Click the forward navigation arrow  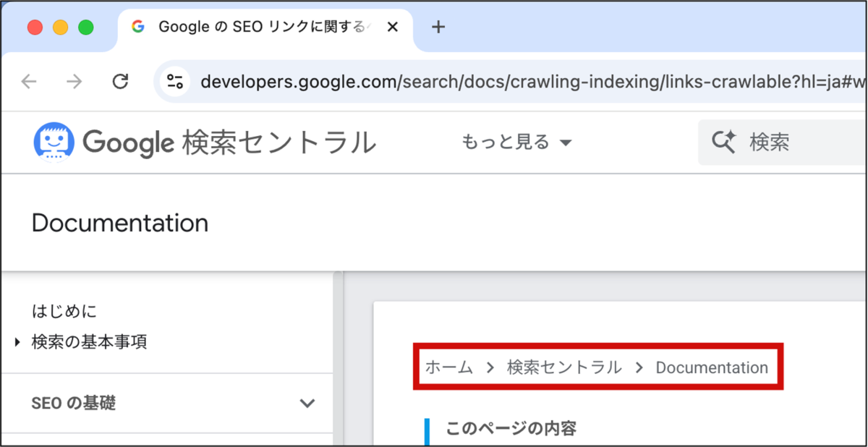(74, 81)
